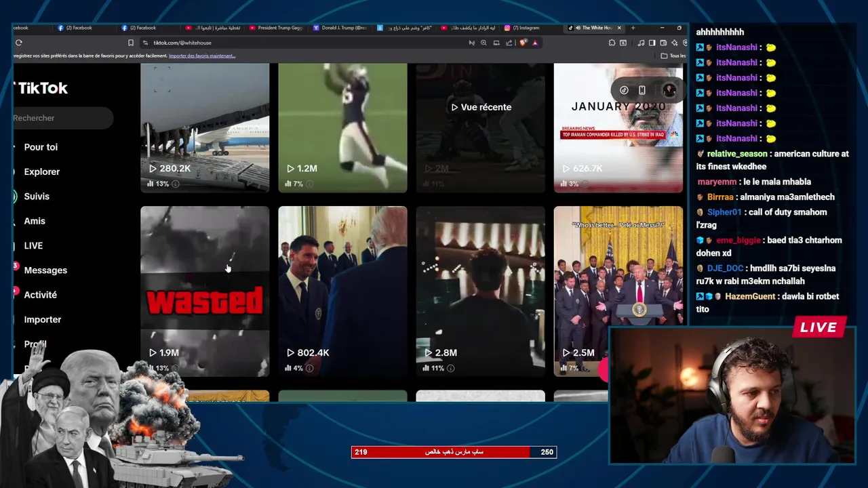Screen dimensions: 868x488
Task: Open the browser extensions puzzle icon
Action: (612, 43)
